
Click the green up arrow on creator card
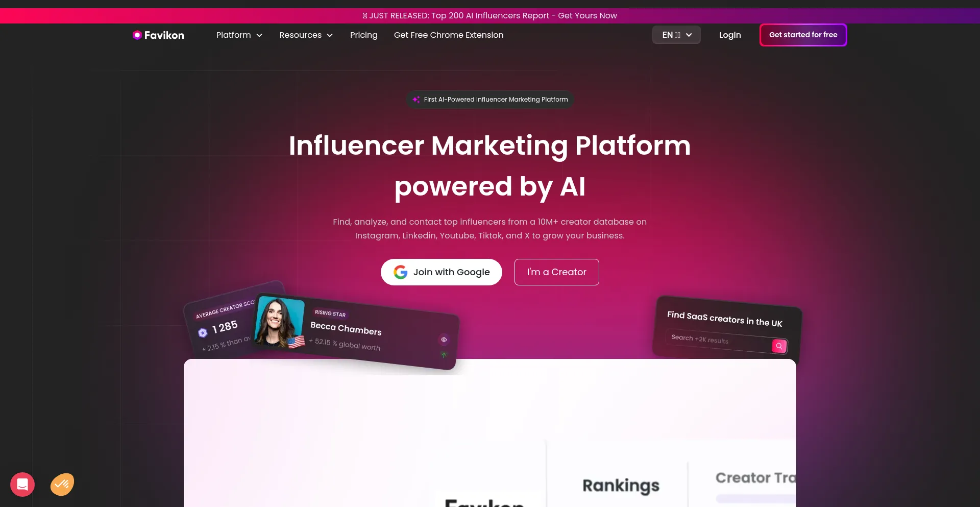444,355
